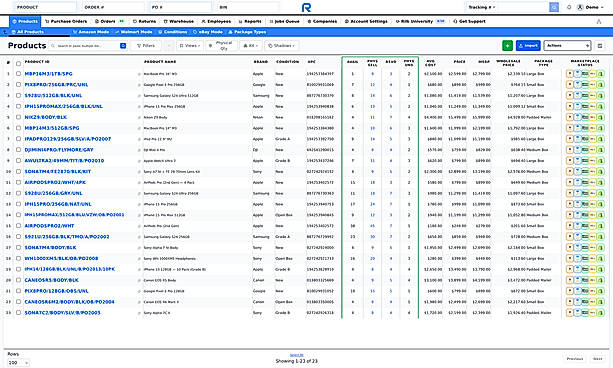
Task: Open the Kit filter dropdown
Action: 251,46
